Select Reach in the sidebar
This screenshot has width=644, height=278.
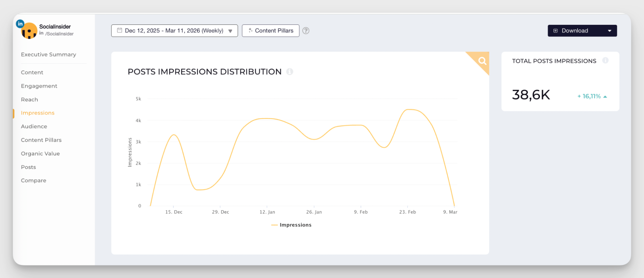pos(29,99)
